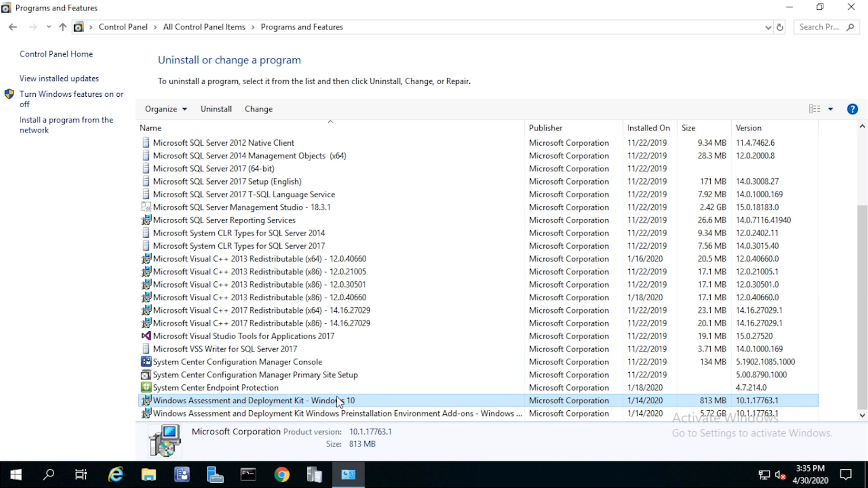Launch Google Chrome from taskbar

tap(281, 475)
